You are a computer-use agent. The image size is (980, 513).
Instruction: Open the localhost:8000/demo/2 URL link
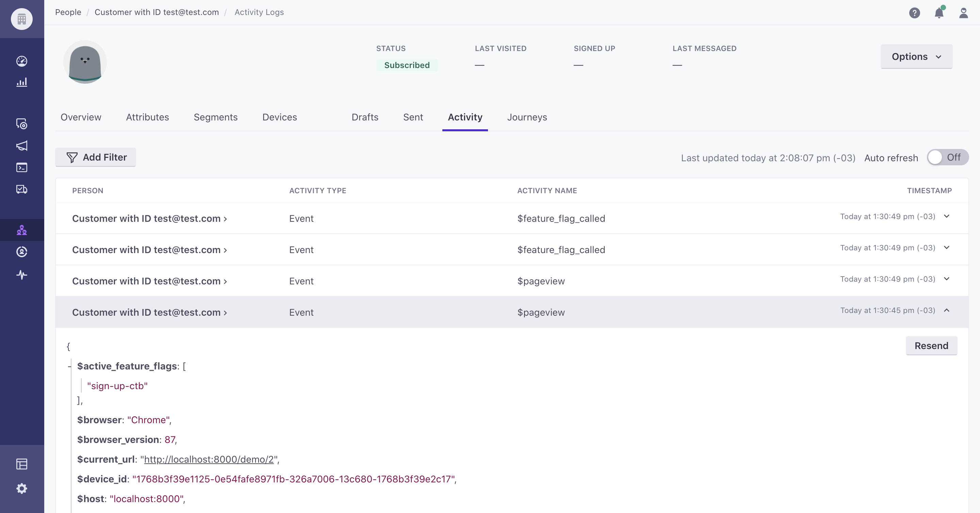pos(209,459)
